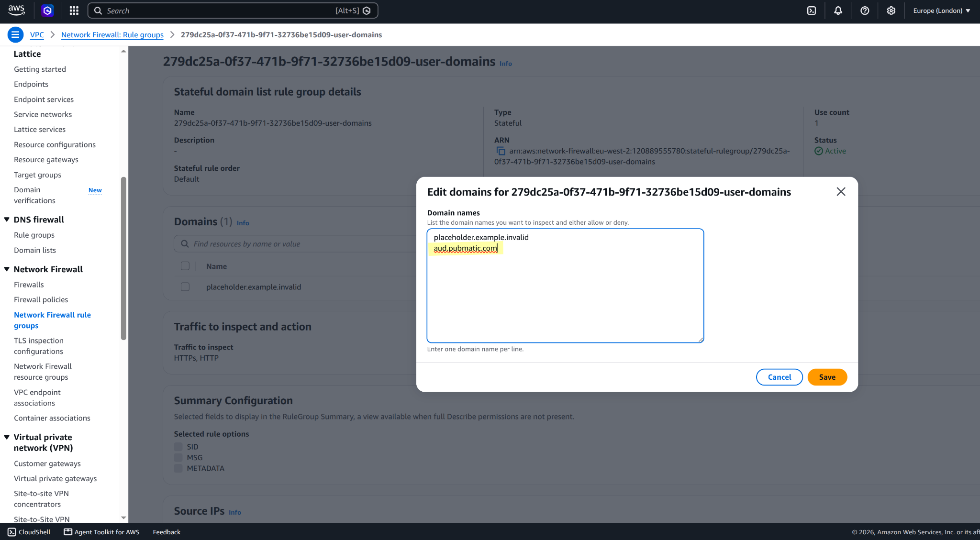Open Info link beside Domains heading
980x540 pixels.
pyautogui.click(x=243, y=223)
